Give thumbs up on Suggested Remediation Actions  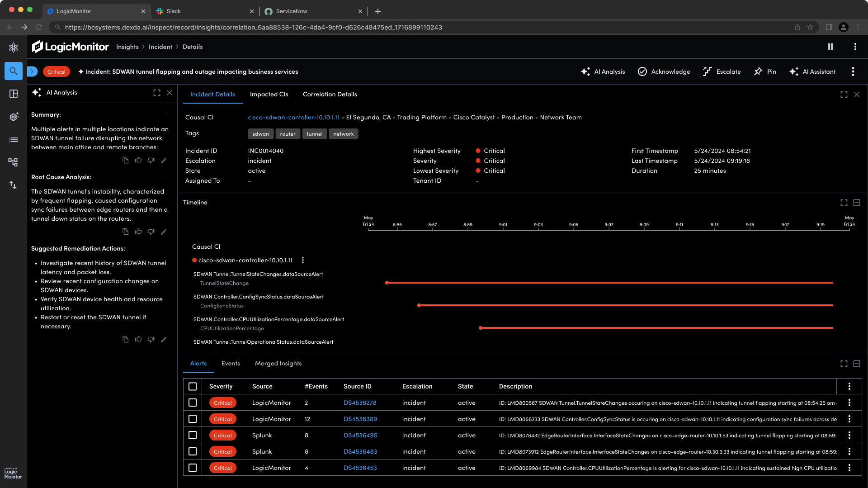[138, 339]
